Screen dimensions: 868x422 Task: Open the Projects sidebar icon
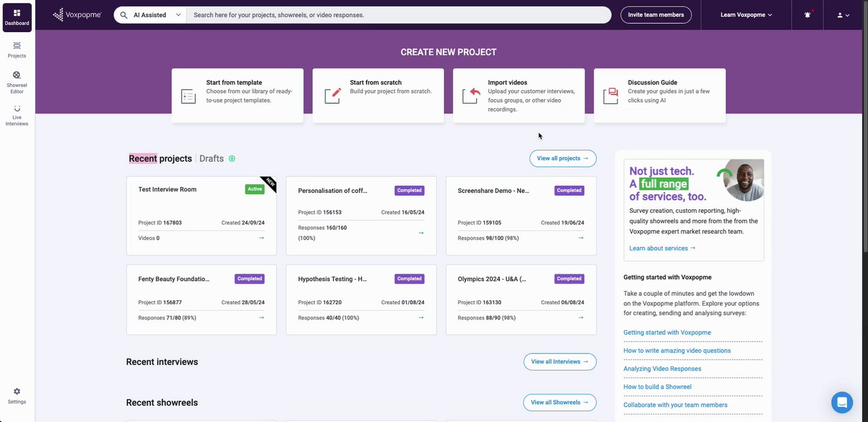(16, 50)
